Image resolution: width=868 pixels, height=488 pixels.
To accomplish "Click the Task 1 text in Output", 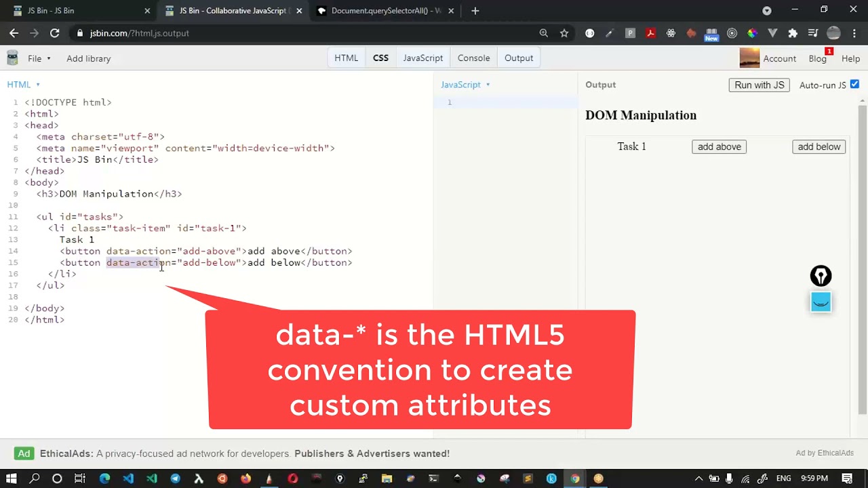I will [x=631, y=146].
